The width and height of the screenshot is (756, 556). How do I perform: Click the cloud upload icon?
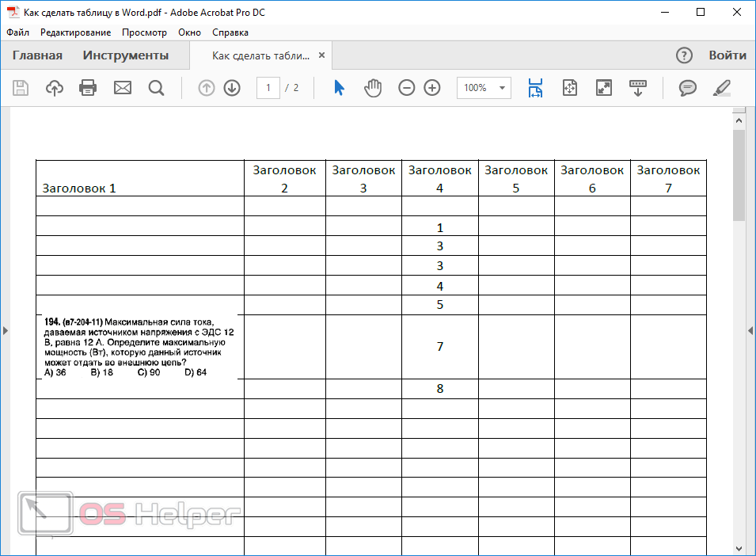[x=55, y=88]
